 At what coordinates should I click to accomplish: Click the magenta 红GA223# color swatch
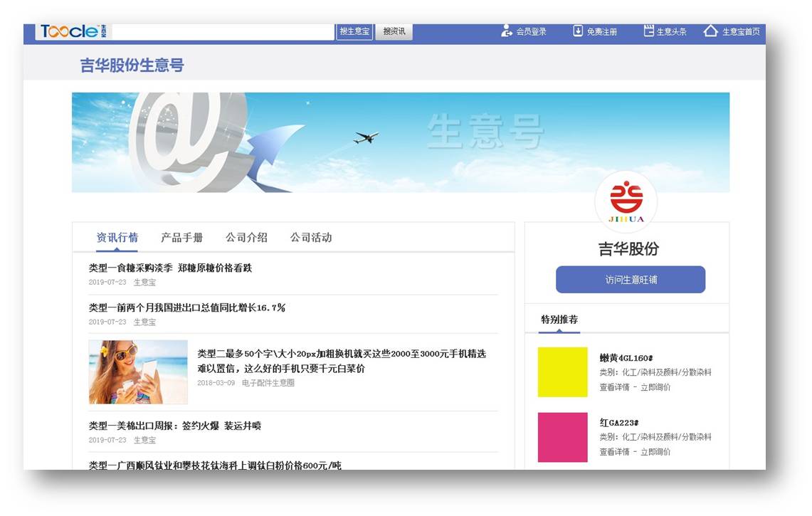(x=562, y=437)
